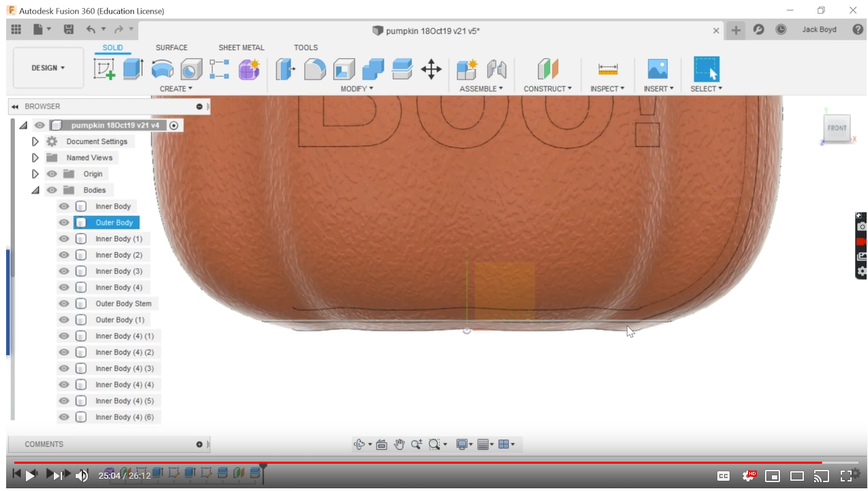Select the Shell tool
The height and width of the screenshot is (491, 868).
(344, 69)
